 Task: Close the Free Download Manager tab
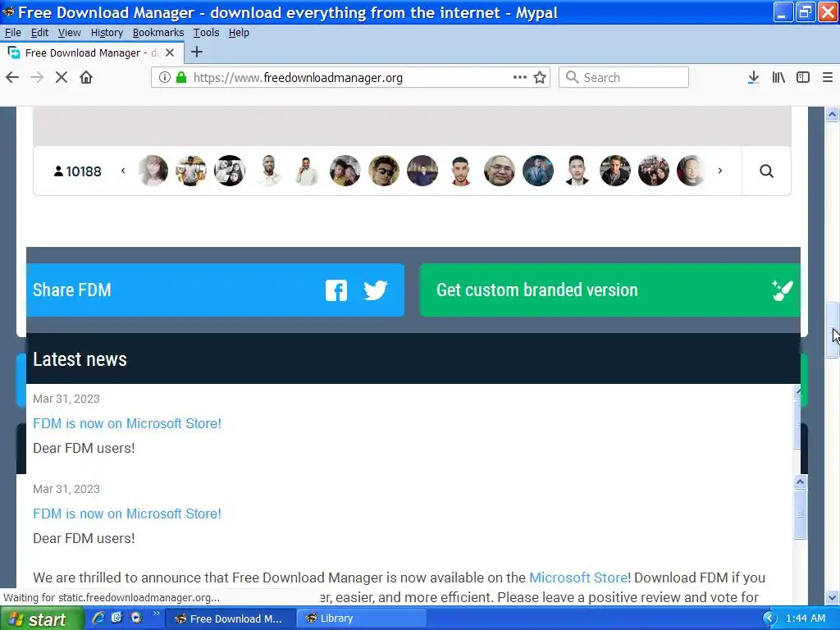click(x=170, y=52)
